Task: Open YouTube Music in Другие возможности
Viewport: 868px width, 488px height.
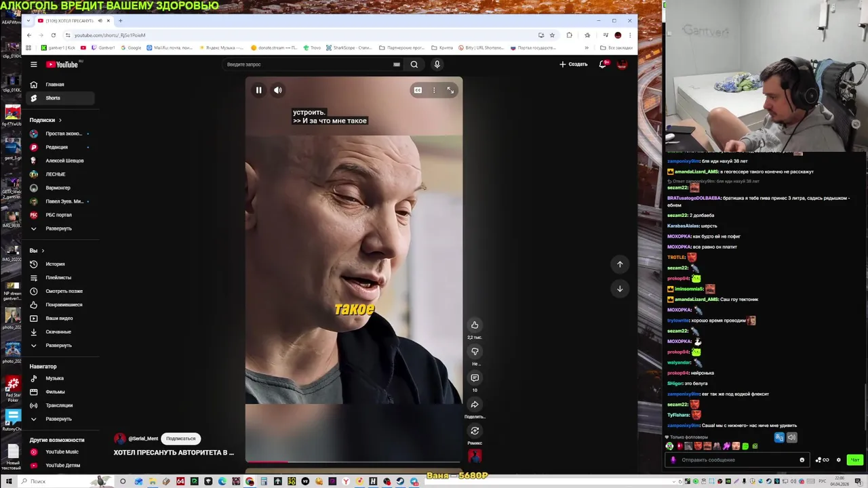Action: point(61,452)
